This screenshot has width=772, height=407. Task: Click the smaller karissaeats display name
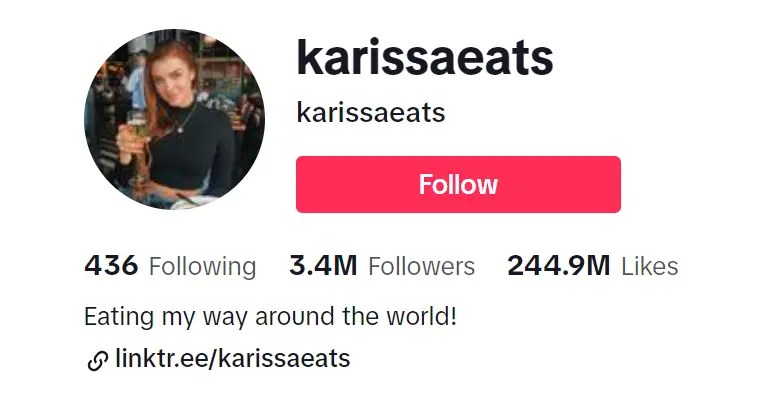click(x=371, y=113)
